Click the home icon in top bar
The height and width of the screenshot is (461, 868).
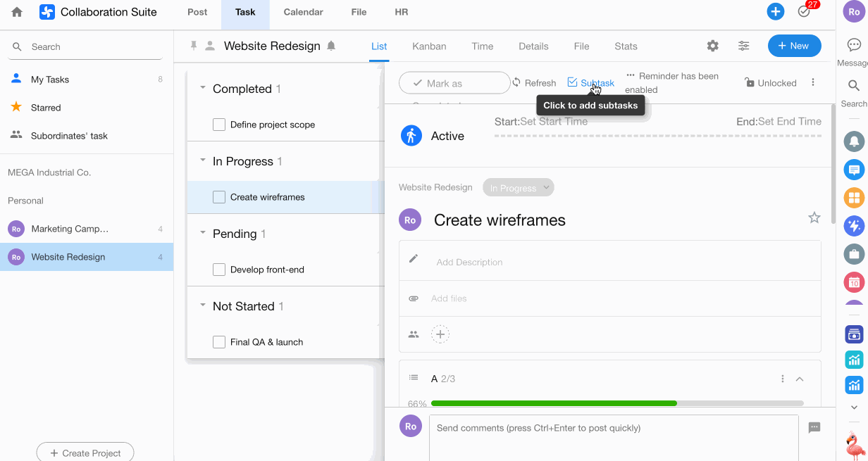click(x=17, y=12)
